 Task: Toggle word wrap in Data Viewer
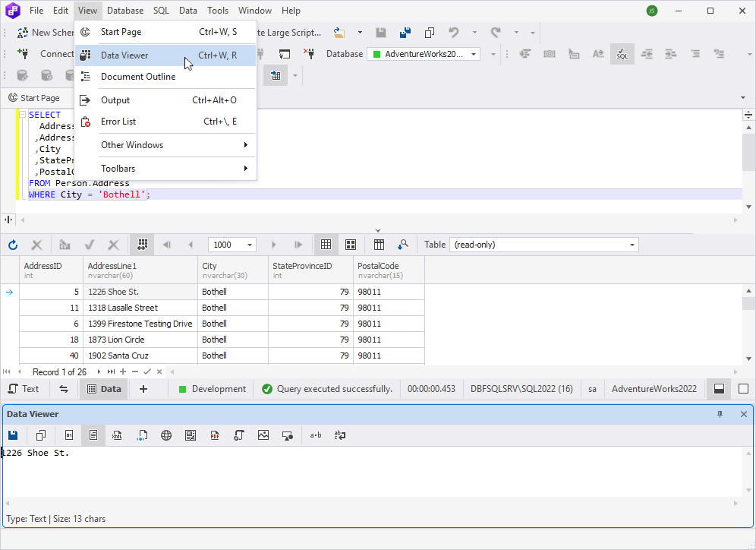point(340,435)
